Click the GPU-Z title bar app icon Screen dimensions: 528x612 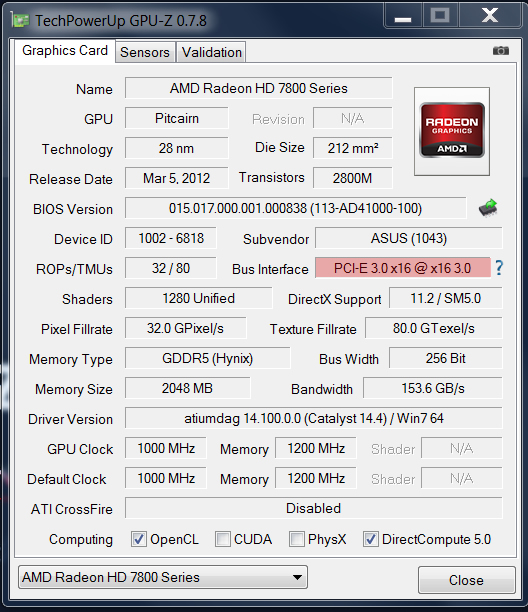click(x=20, y=20)
